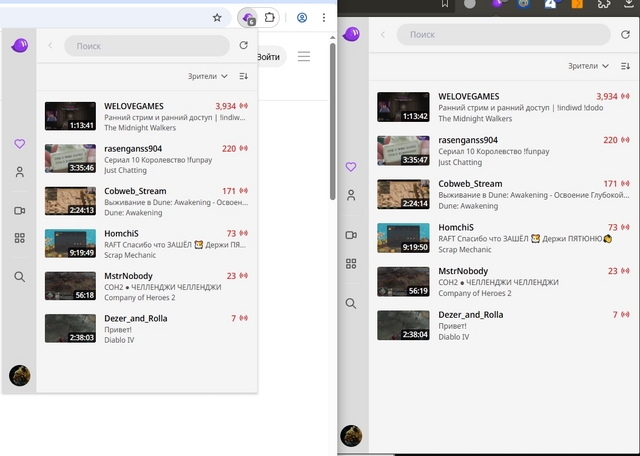Open Chrome's puzzle-piece extensions icon
640x456 pixels.
coord(269,18)
